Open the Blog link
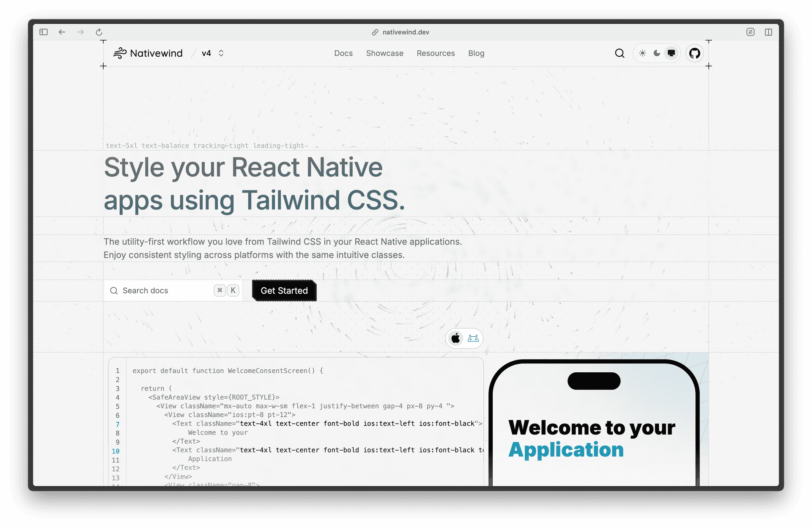The width and height of the screenshot is (812, 528). [476, 53]
